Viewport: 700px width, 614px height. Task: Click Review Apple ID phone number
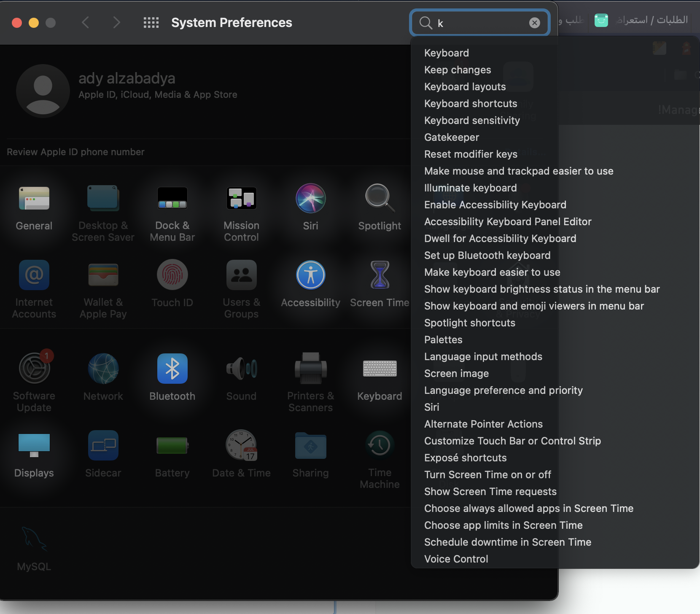click(76, 152)
